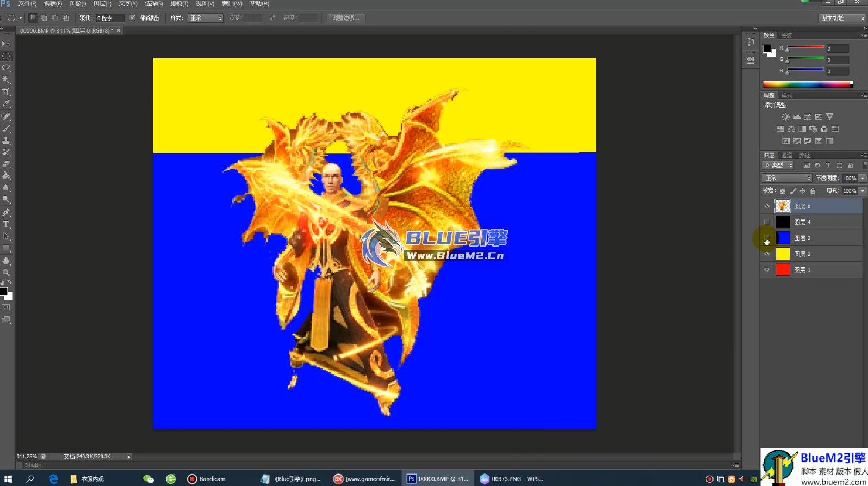Click the New Selection mode button
The image size is (868, 486).
[x=33, y=18]
